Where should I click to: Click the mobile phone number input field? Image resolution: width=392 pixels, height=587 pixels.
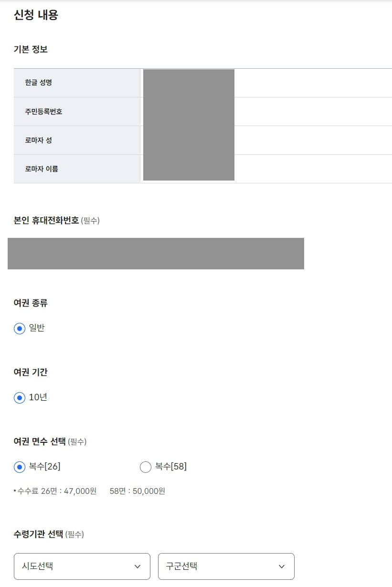[x=156, y=254]
